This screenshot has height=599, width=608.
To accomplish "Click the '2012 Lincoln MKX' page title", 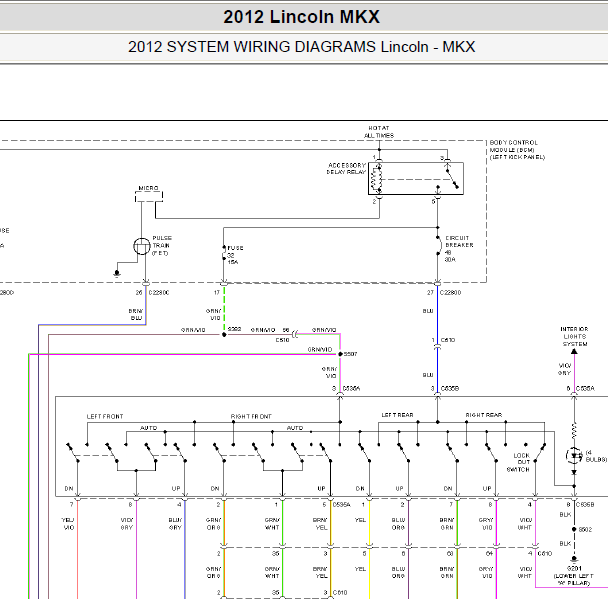I will 301,17.
